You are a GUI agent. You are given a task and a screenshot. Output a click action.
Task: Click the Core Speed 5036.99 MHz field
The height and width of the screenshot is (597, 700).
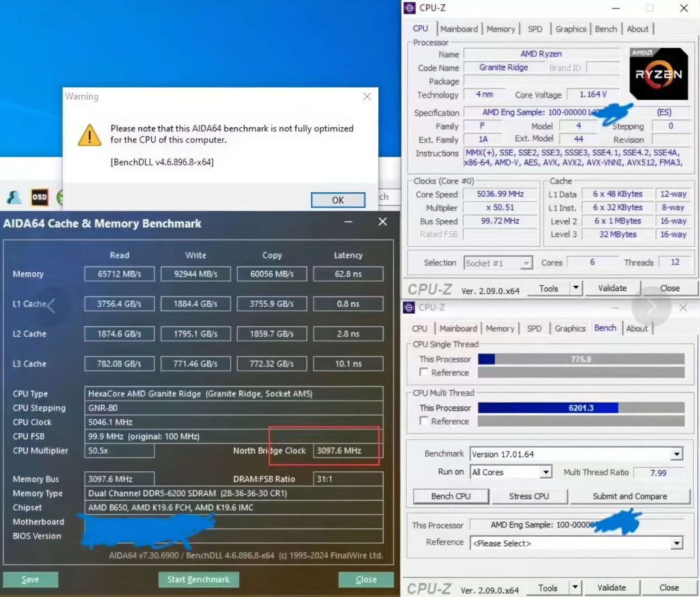click(500, 194)
